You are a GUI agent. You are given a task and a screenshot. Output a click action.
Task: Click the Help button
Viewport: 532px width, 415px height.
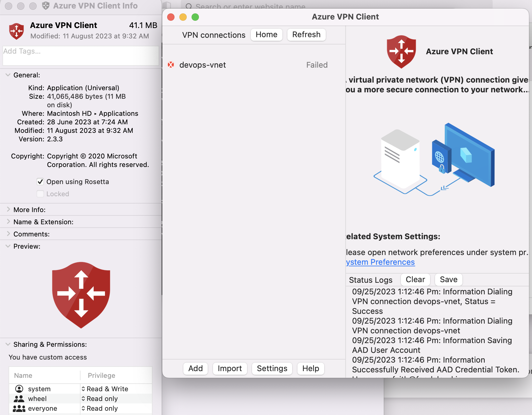pos(311,368)
